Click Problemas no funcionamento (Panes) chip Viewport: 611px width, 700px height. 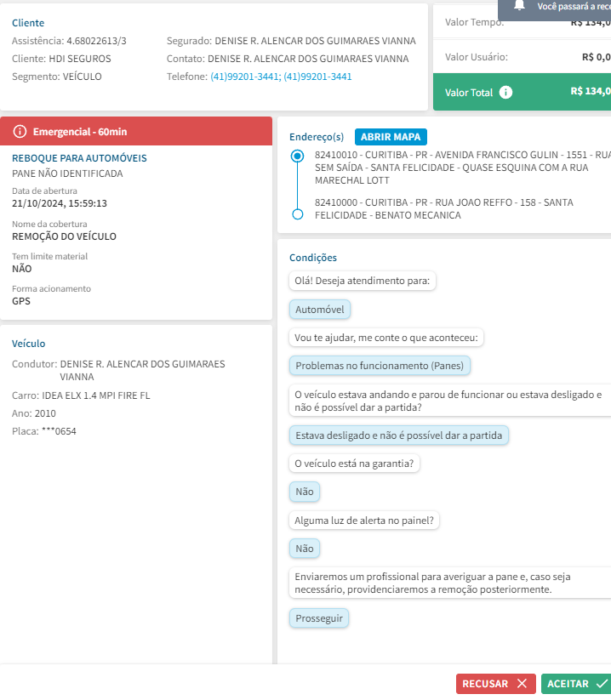click(380, 366)
